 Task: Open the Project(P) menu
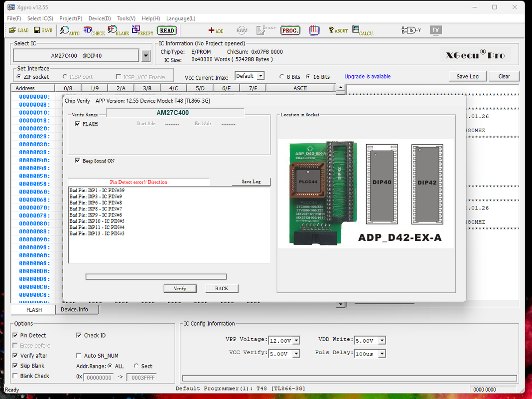tap(71, 18)
